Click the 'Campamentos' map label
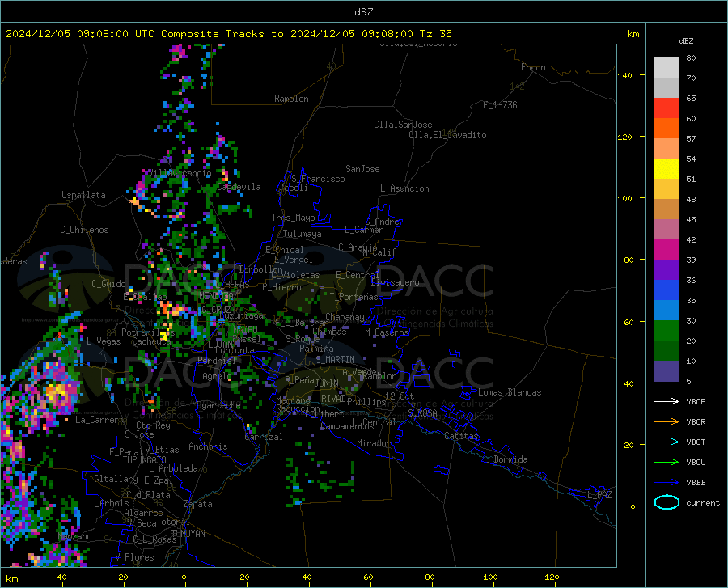The height and width of the screenshot is (588, 728). click(347, 426)
